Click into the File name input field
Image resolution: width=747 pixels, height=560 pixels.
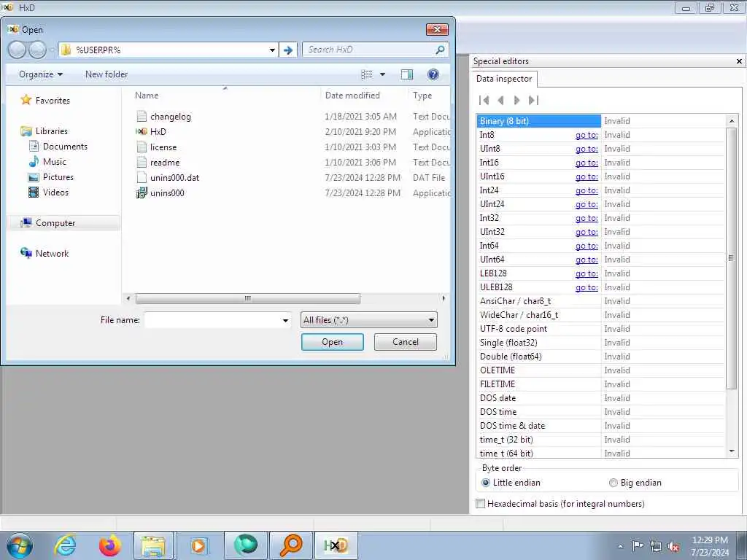tap(212, 320)
